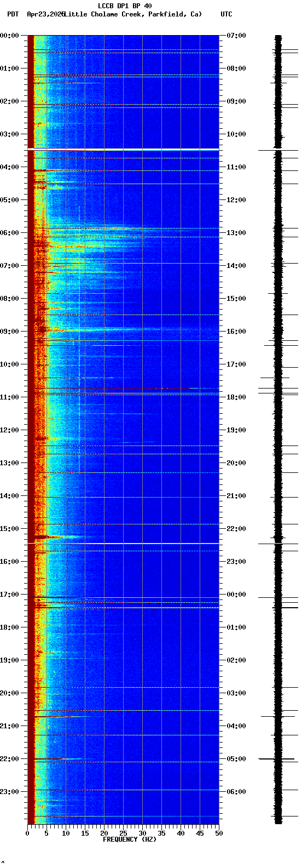
Task: Click the PDT time label '19:00'
Action: 10,660
